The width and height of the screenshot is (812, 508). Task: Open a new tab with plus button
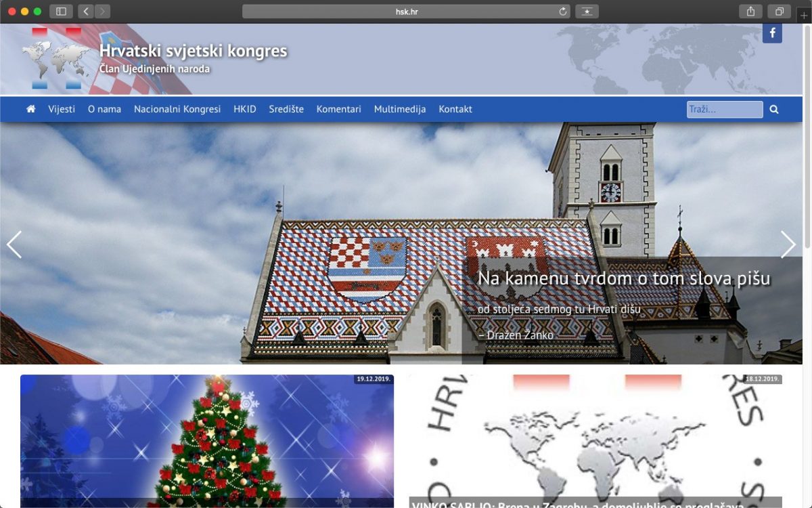[x=804, y=16]
